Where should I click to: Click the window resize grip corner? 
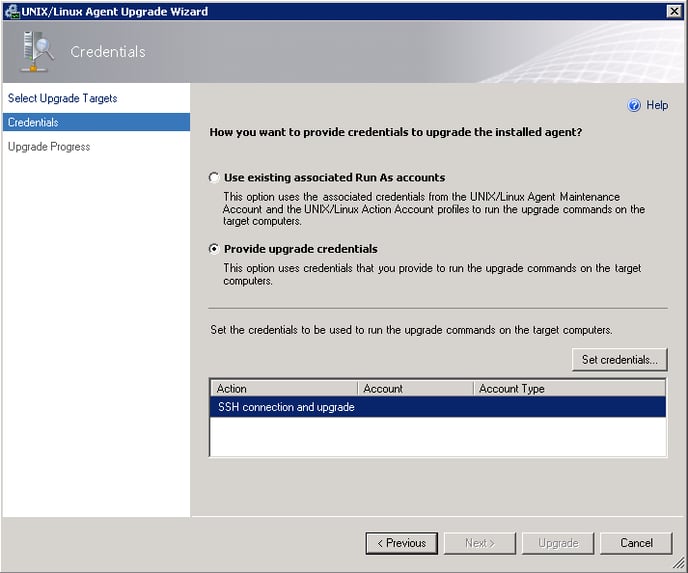(679, 562)
